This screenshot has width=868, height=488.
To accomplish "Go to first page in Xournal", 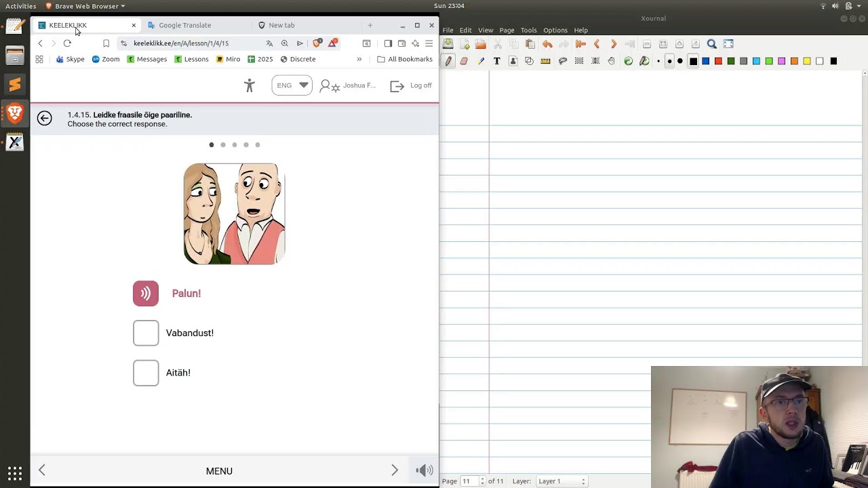I will [580, 44].
